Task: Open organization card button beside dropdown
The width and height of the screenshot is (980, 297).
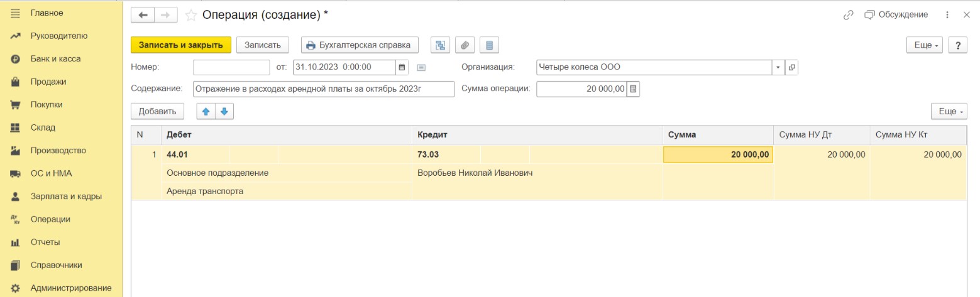Action: (x=791, y=67)
